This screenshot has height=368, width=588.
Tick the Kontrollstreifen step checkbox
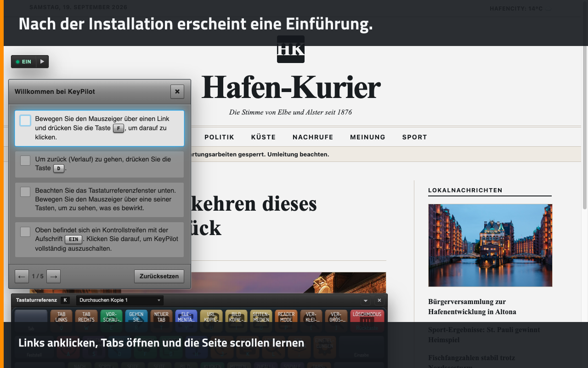(x=25, y=232)
